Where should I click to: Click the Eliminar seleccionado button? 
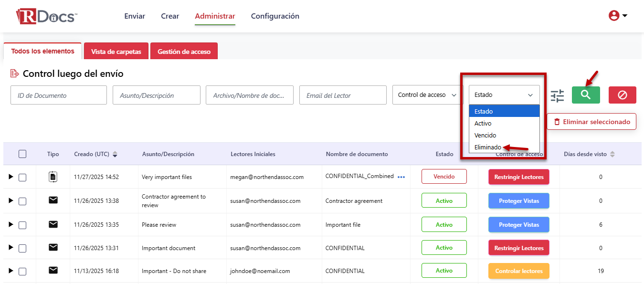591,122
